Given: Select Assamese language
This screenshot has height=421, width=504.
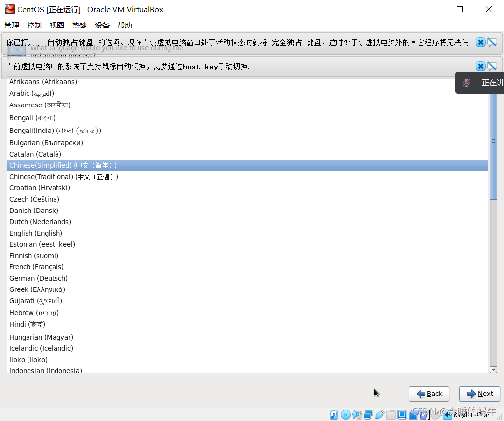Looking at the screenshot, I should [247, 105].
